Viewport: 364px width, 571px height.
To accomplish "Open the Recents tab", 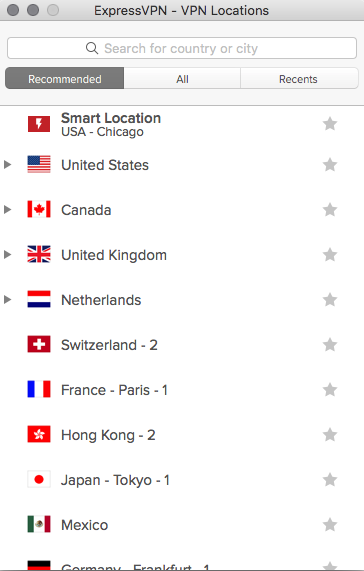I will point(299,78).
